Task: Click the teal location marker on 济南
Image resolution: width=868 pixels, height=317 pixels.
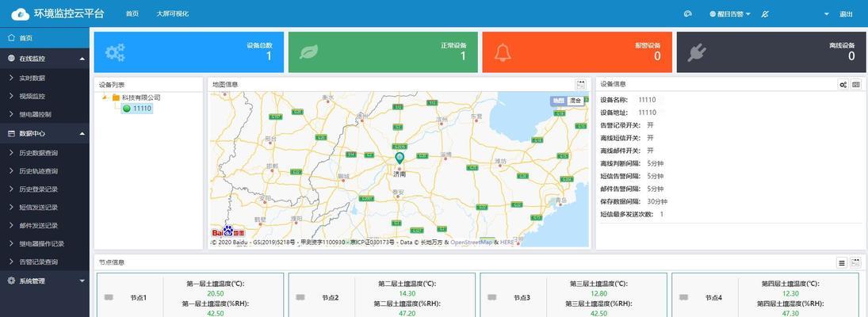Action: (400, 158)
